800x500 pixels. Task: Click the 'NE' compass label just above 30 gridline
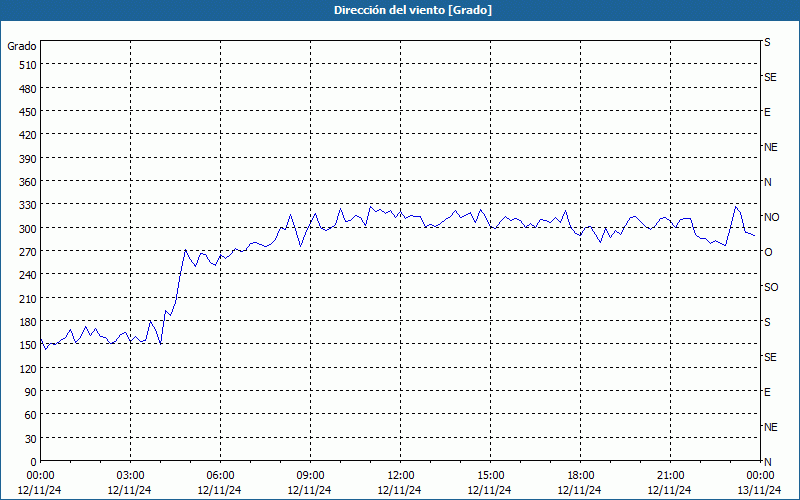coord(770,427)
